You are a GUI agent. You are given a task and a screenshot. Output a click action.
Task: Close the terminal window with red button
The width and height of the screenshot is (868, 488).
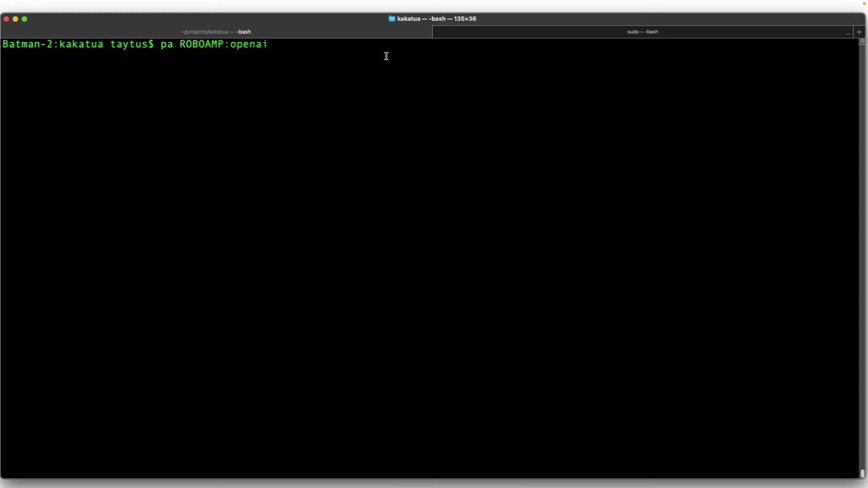[6, 18]
